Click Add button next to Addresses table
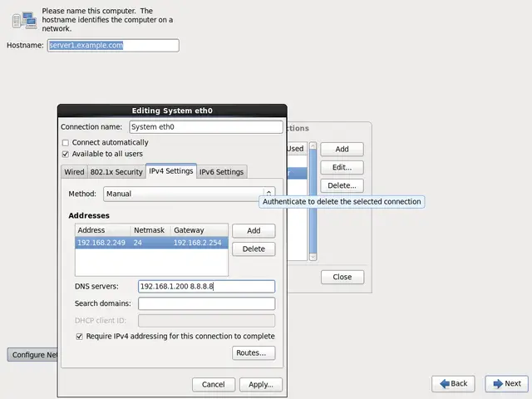Viewport: 532px width, 399px height. 254,231
